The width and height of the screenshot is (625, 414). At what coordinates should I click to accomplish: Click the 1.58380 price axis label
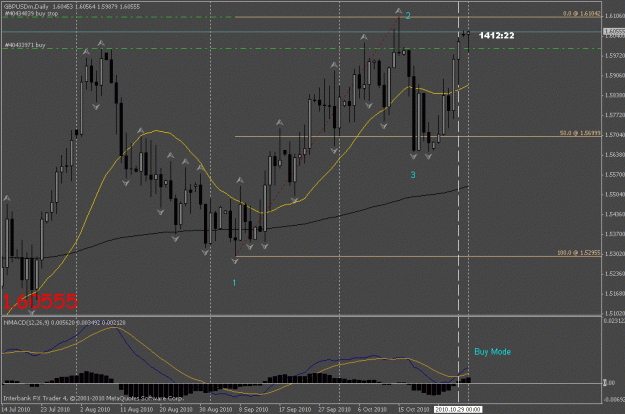tap(615, 95)
